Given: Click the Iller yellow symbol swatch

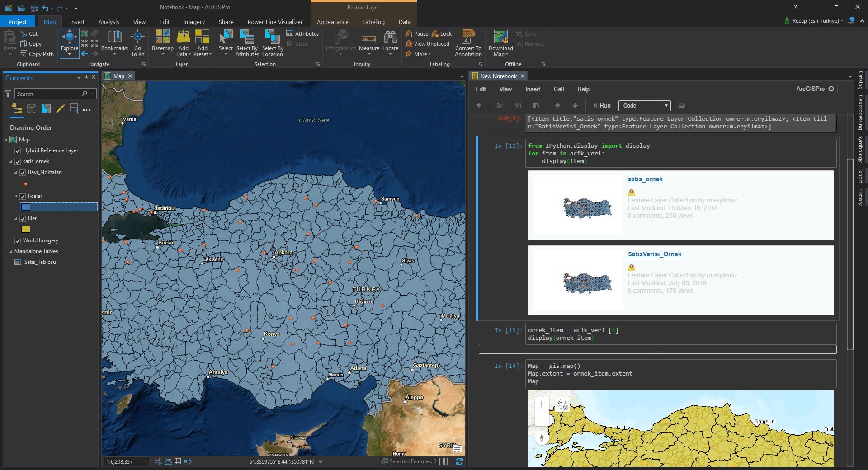Looking at the screenshot, I should [x=26, y=229].
